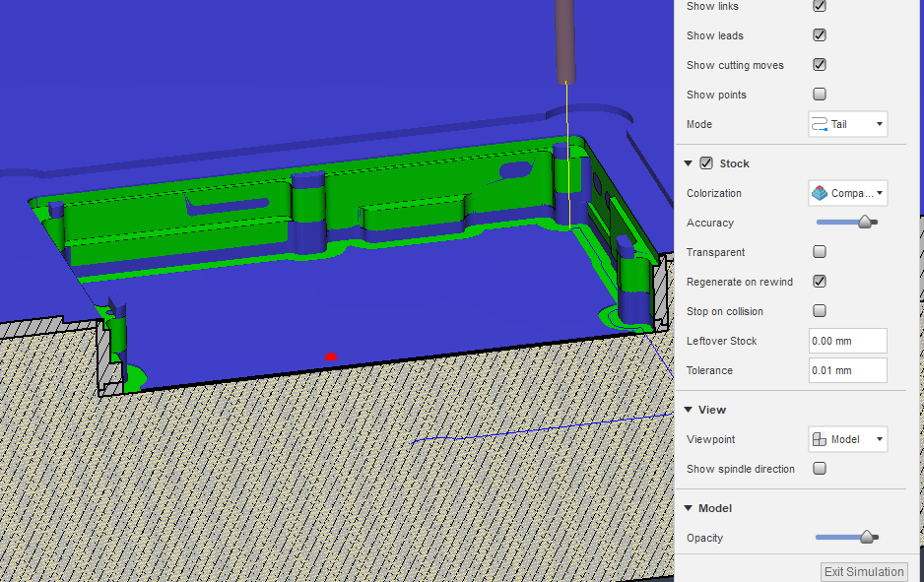
Task: Uncheck Show leads
Action: click(x=819, y=34)
